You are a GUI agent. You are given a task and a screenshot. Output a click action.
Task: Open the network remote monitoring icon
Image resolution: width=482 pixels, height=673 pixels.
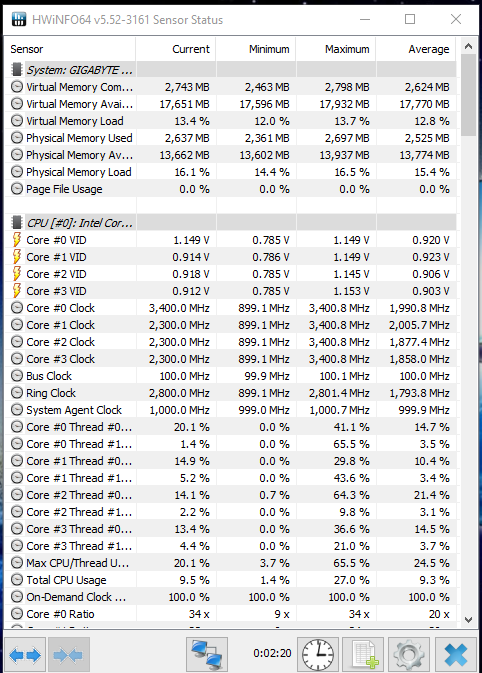coord(207,655)
